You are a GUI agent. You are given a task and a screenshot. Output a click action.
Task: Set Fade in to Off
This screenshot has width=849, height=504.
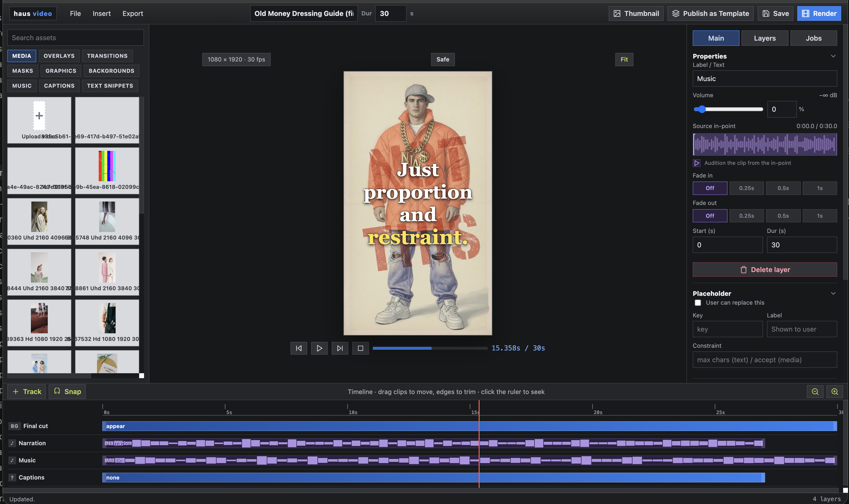click(x=710, y=188)
